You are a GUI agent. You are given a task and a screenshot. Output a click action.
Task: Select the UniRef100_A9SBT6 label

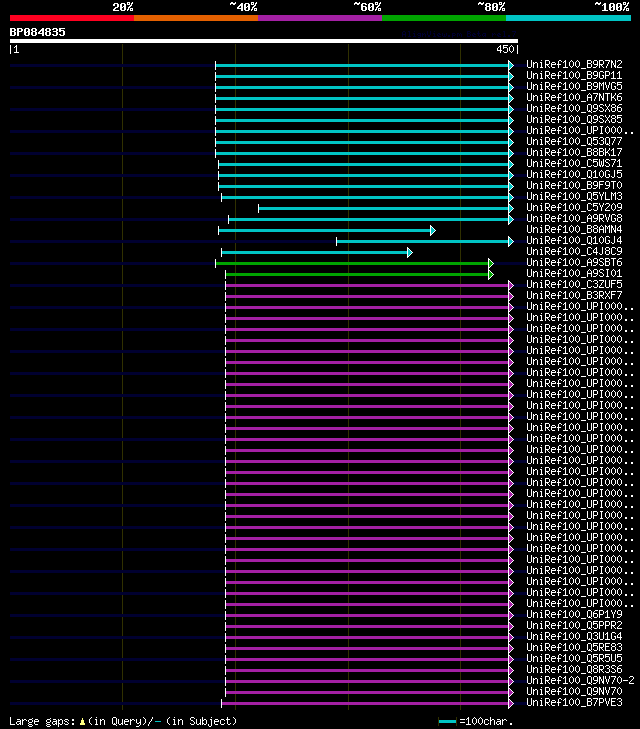click(x=574, y=262)
